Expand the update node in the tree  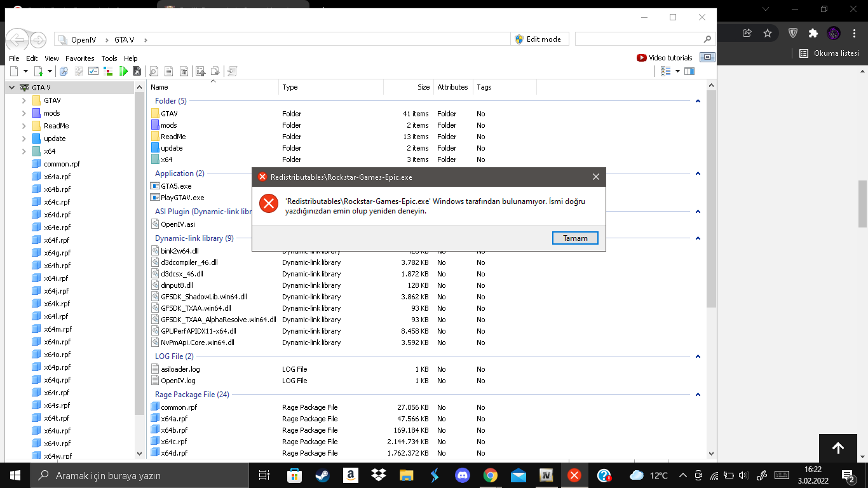24,139
